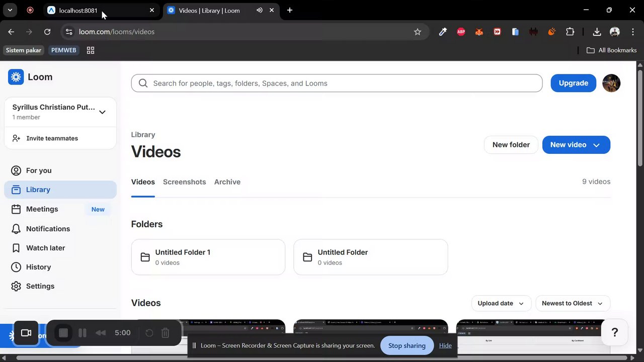The height and width of the screenshot is (362, 644).
Task: Mute the Loom tab audio icon
Action: 260,10
